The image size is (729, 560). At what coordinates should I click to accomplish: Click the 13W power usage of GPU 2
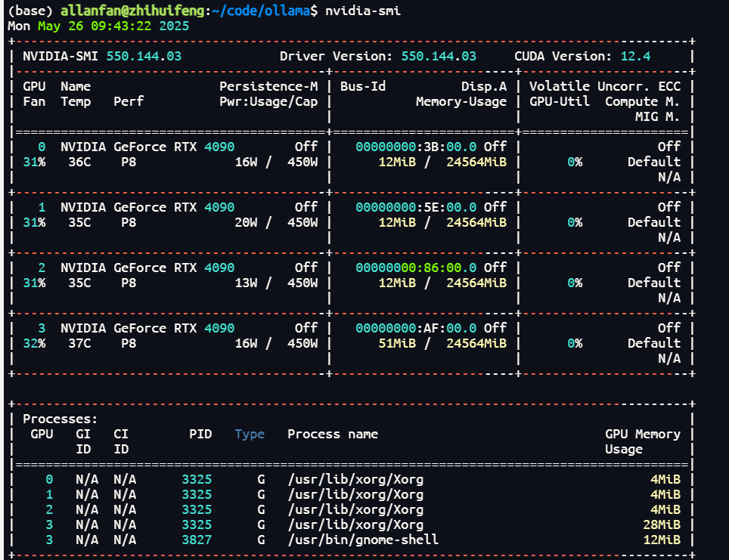(246, 283)
